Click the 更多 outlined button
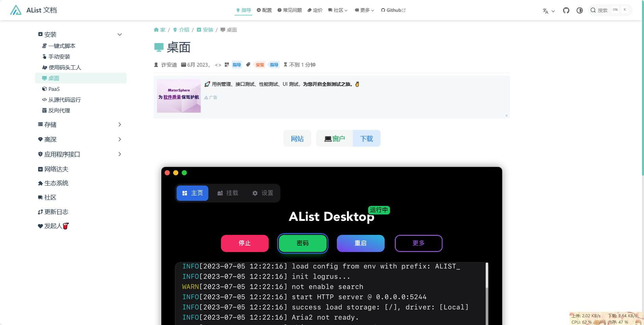This screenshot has width=644, height=325. (419, 243)
